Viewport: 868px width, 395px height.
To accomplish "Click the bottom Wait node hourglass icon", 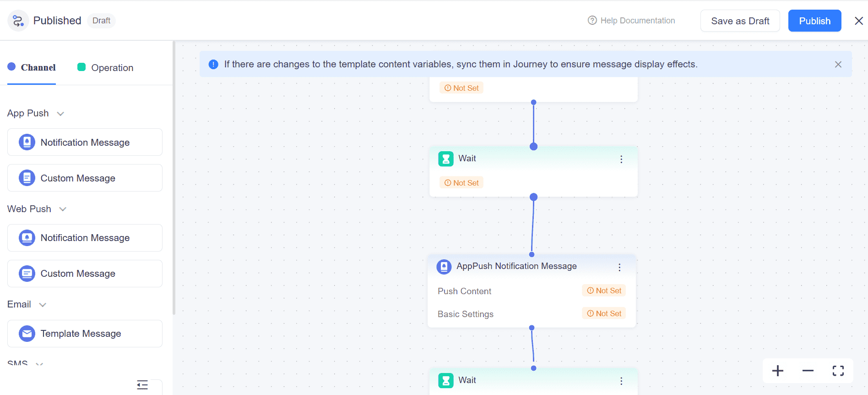I will [446, 380].
